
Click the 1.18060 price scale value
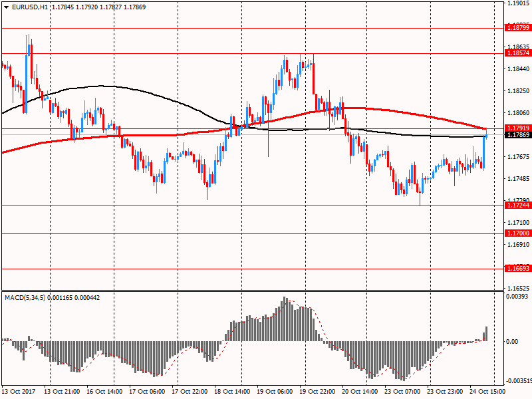tap(519, 113)
